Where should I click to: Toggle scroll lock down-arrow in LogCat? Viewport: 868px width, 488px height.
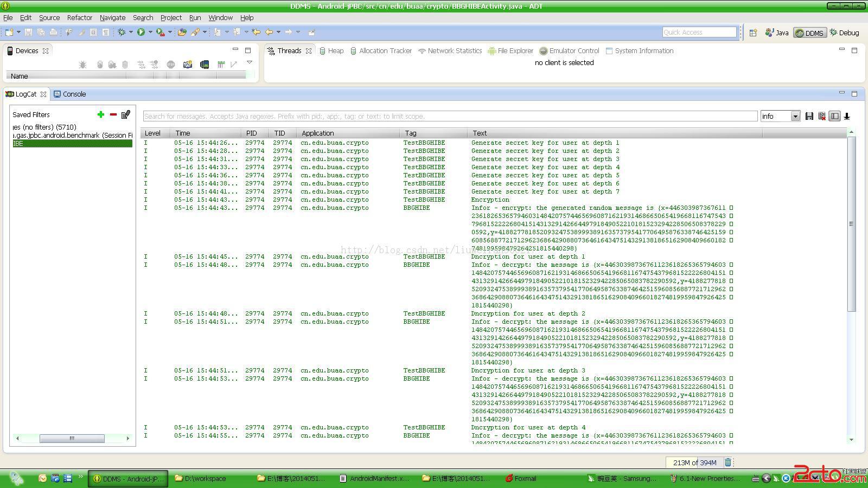847,116
